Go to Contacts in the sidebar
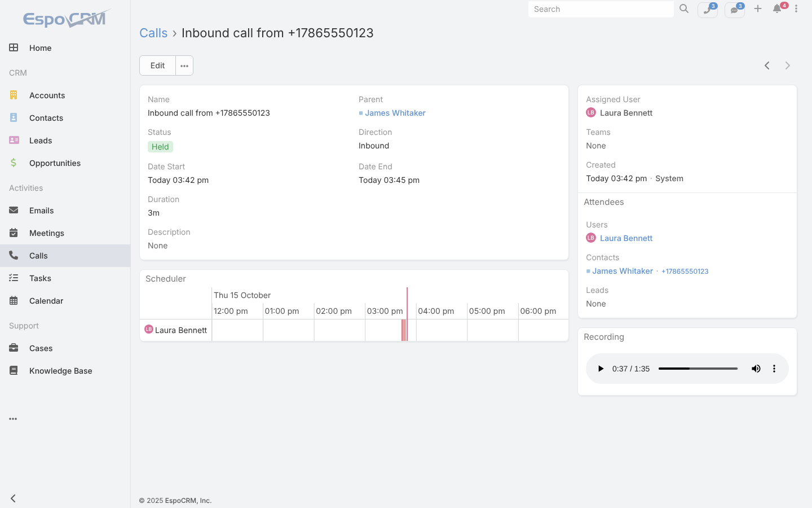This screenshot has width=812, height=508. click(x=65, y=118)
